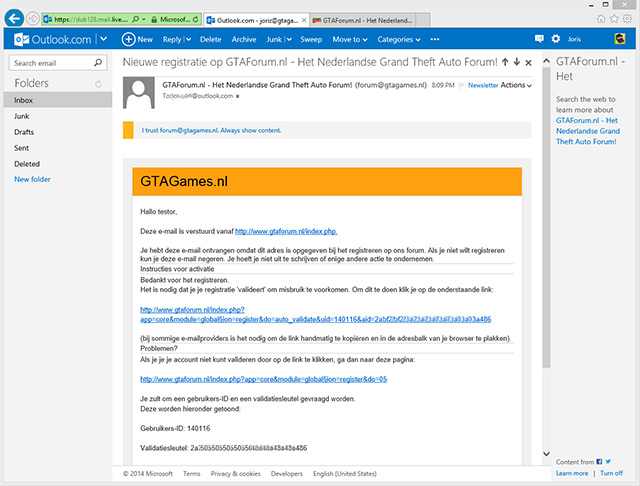Open GTAForum.nl web search link in sidebar
Screen dimensions: 640x486
pyautogui.click(x=588, y=131)
